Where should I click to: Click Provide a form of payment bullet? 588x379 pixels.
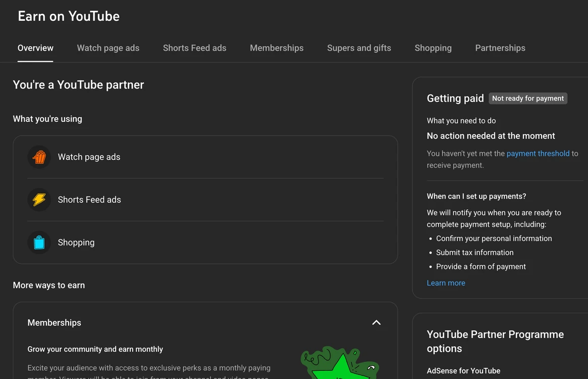click(x=481, y=267)
